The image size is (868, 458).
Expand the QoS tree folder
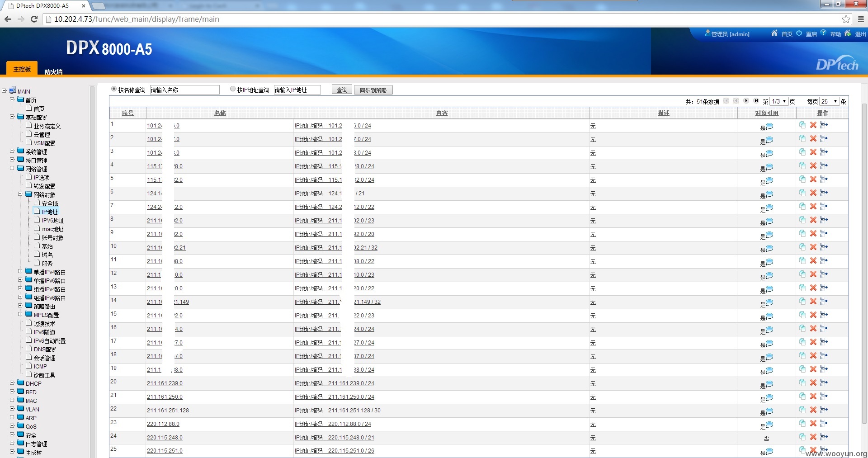pos(13,426)
